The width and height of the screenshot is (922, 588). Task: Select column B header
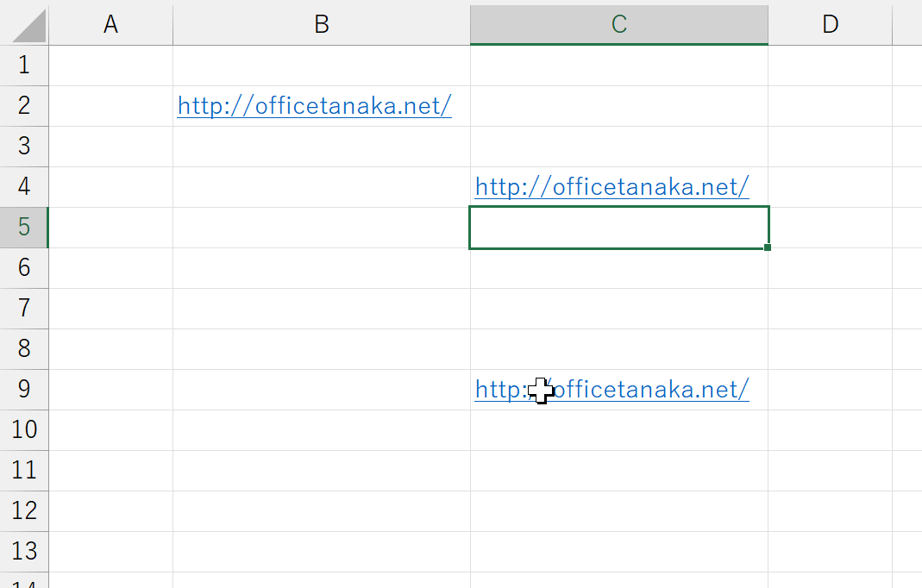click(x=321, y=24)
